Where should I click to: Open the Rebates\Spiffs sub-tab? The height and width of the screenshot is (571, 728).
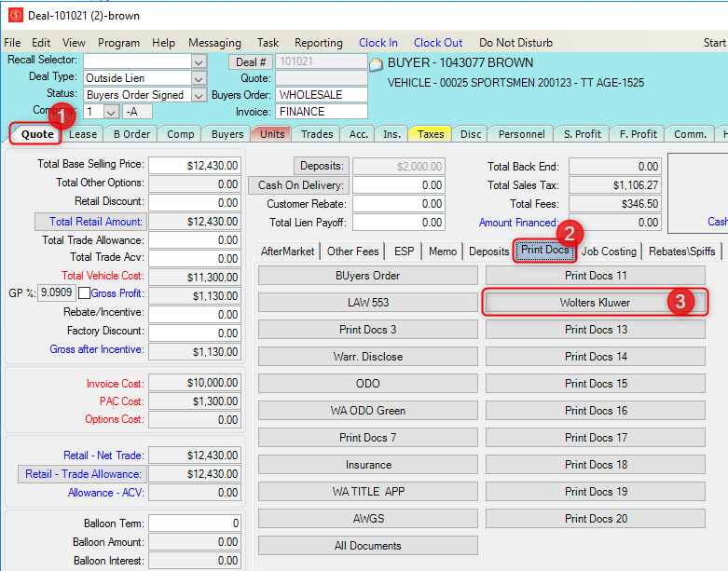coord(681,252)
